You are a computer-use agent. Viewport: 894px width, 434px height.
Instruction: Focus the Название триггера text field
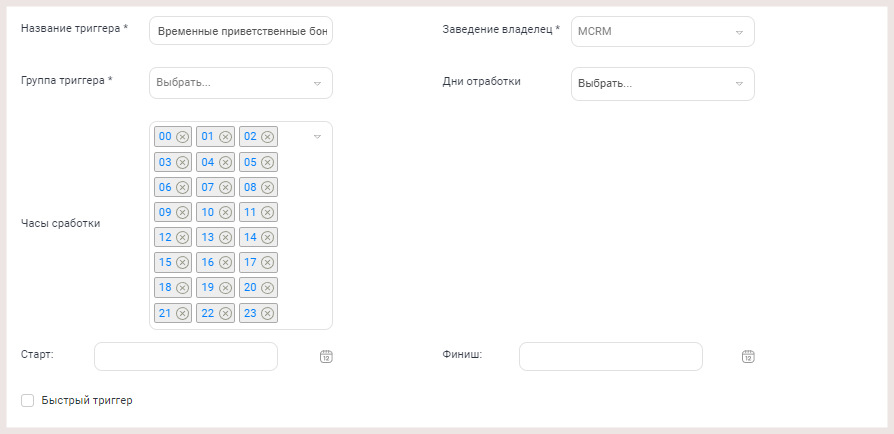coord(241,31)
